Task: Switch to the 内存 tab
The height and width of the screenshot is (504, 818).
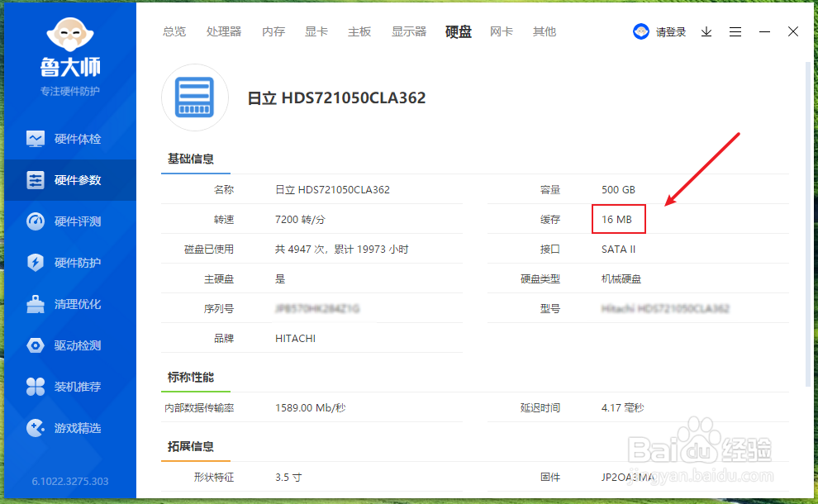Action: pyautogui.click(x=273, y=32)
